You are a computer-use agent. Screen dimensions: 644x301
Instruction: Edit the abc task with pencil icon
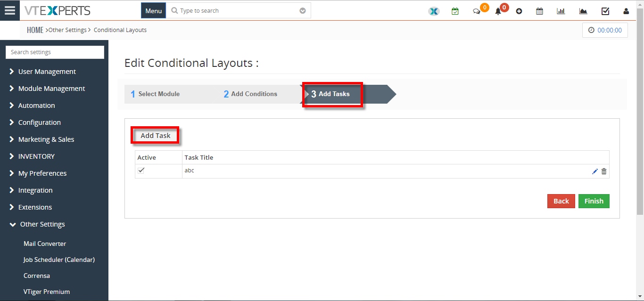[595, 171]
